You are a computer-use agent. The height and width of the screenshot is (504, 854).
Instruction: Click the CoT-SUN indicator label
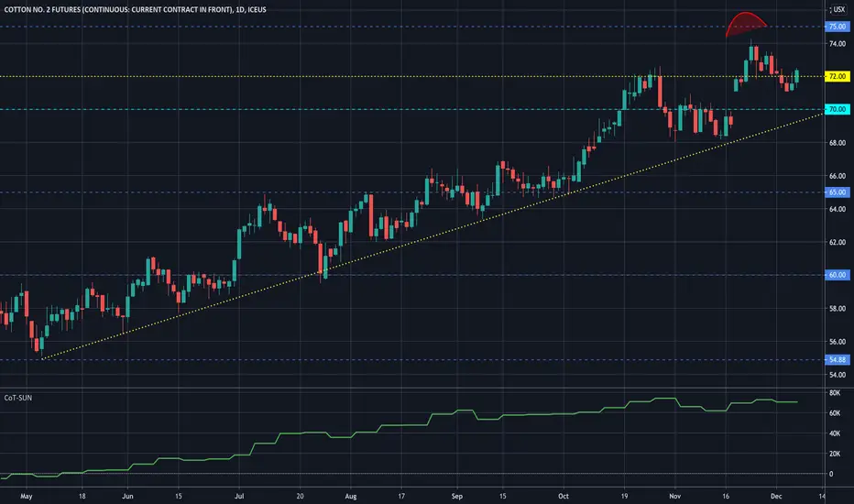[x=18, y=398]
